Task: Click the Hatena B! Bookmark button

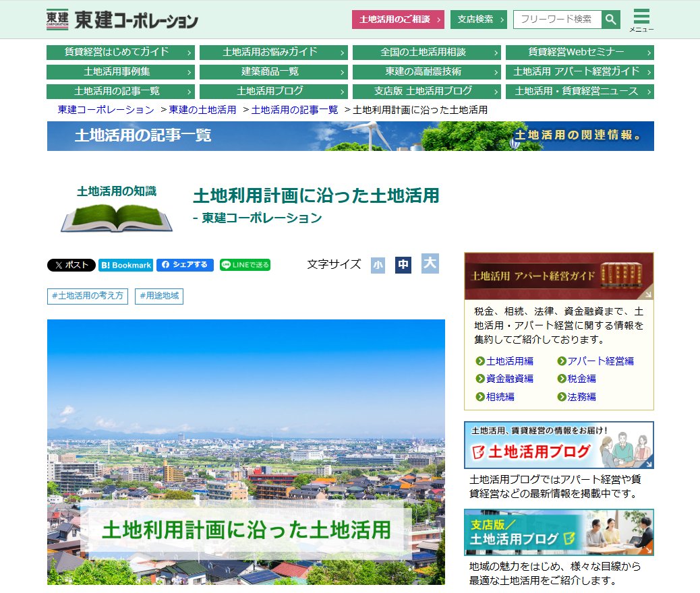Action: (x=126, y=265)
